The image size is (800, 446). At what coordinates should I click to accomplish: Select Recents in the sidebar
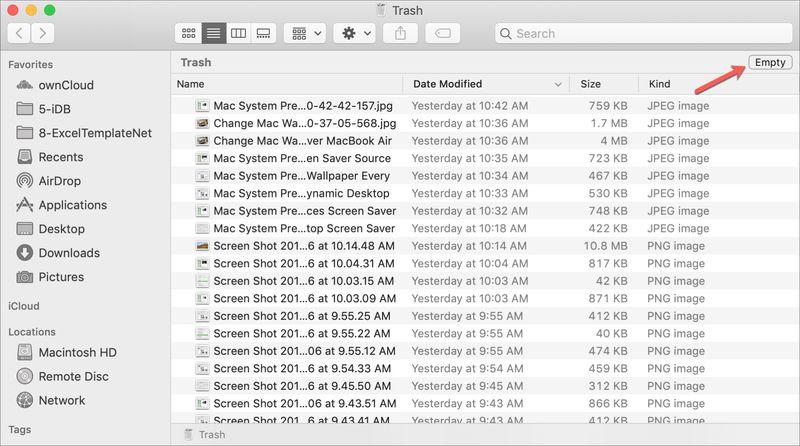(49, 157)
